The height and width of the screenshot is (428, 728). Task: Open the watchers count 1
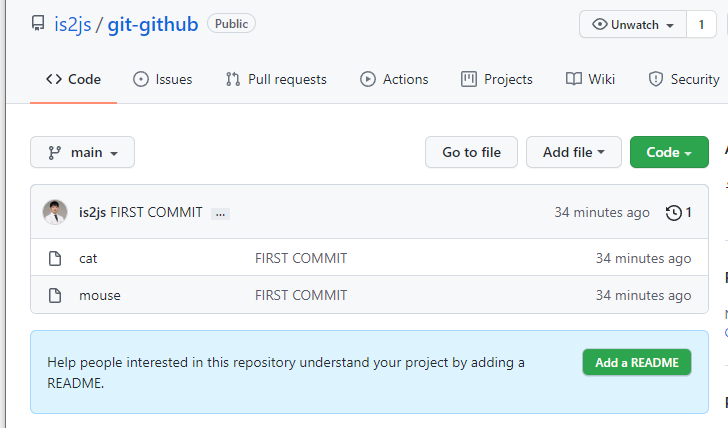701,24
